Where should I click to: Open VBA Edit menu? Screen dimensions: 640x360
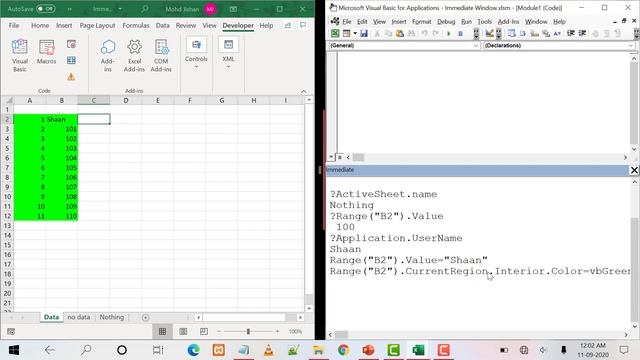[362, 22]
